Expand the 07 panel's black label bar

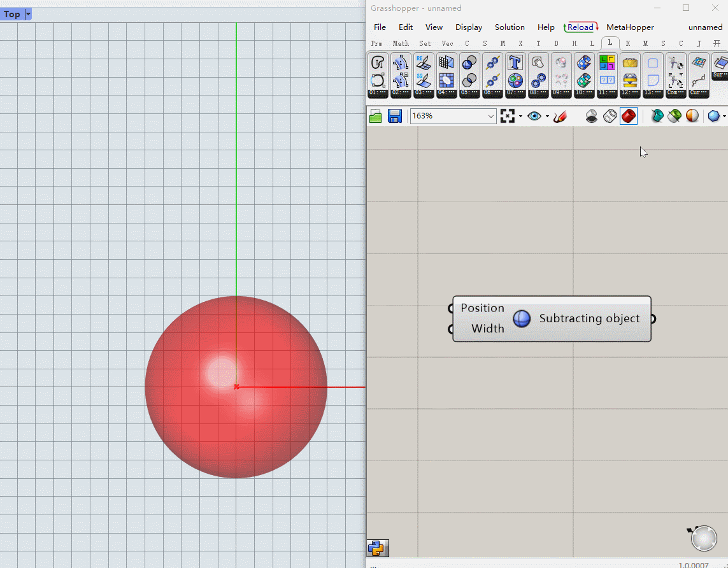[515, 93]
